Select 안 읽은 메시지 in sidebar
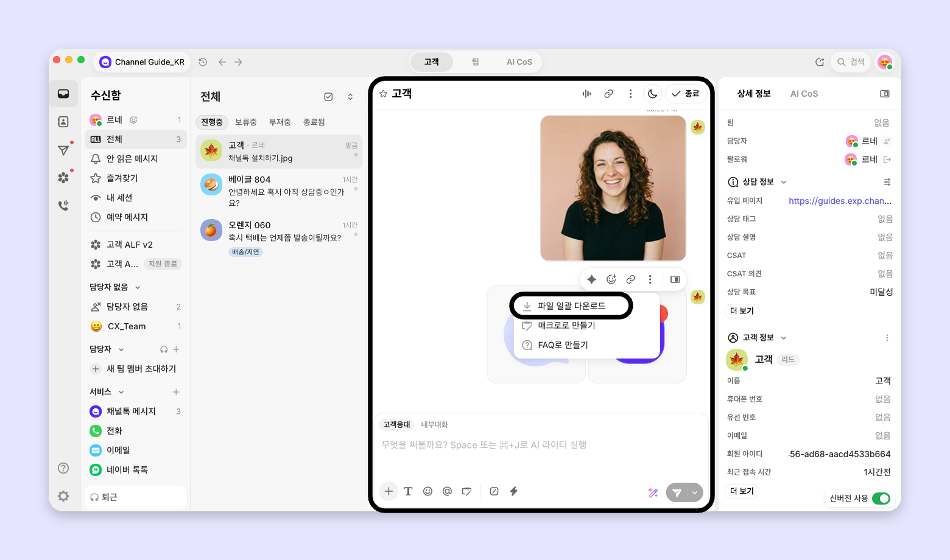This screenshot has height=560, width=950. [136, 159]
